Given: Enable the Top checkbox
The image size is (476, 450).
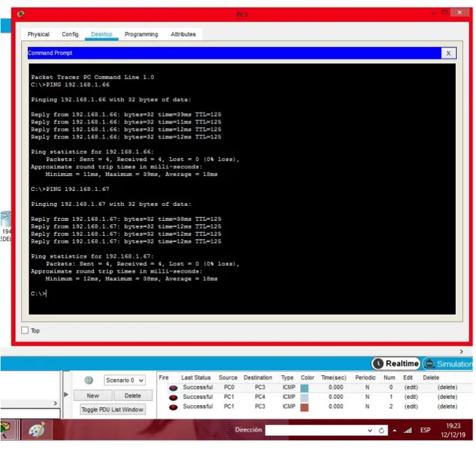Looking at the screenshot, I should coord(25,330).
